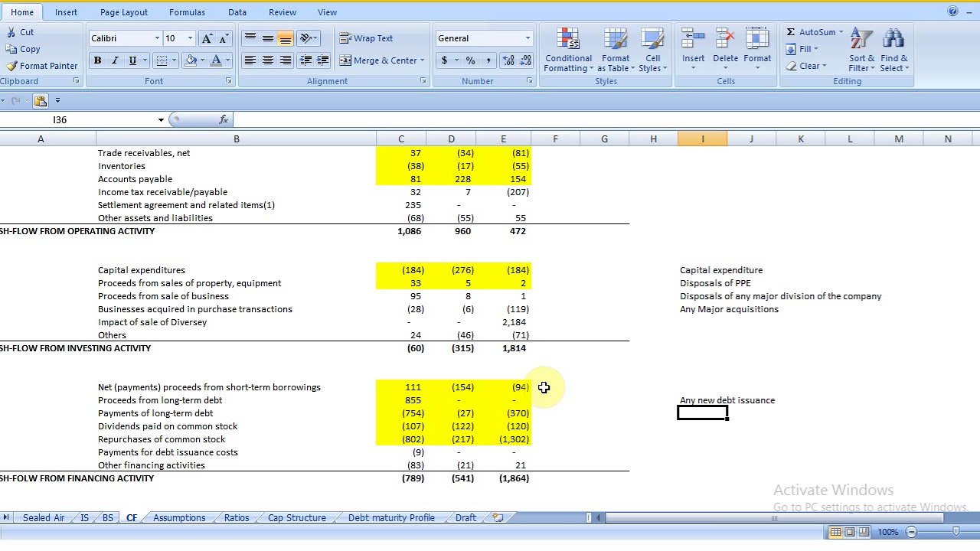Open the Fill dropdown
The height and width of the screenshot is (551, 980).
click(x=802, y=49)
